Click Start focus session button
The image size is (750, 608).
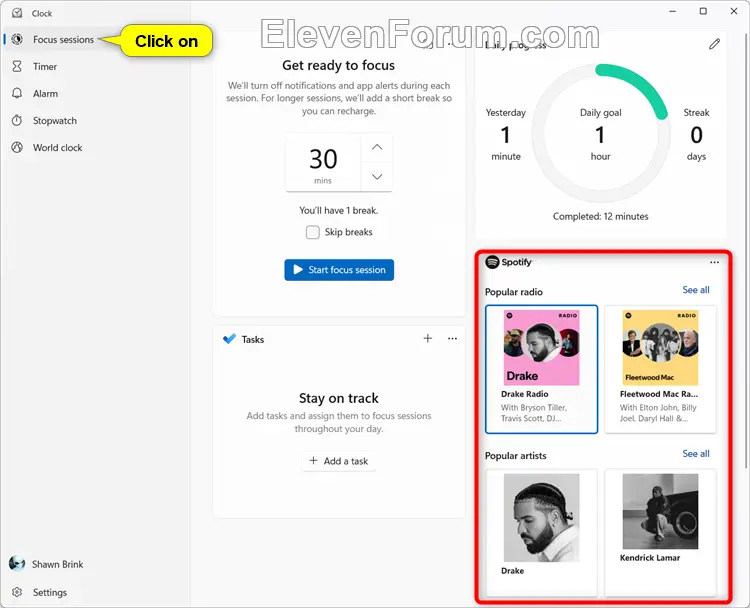click(339, 270)
